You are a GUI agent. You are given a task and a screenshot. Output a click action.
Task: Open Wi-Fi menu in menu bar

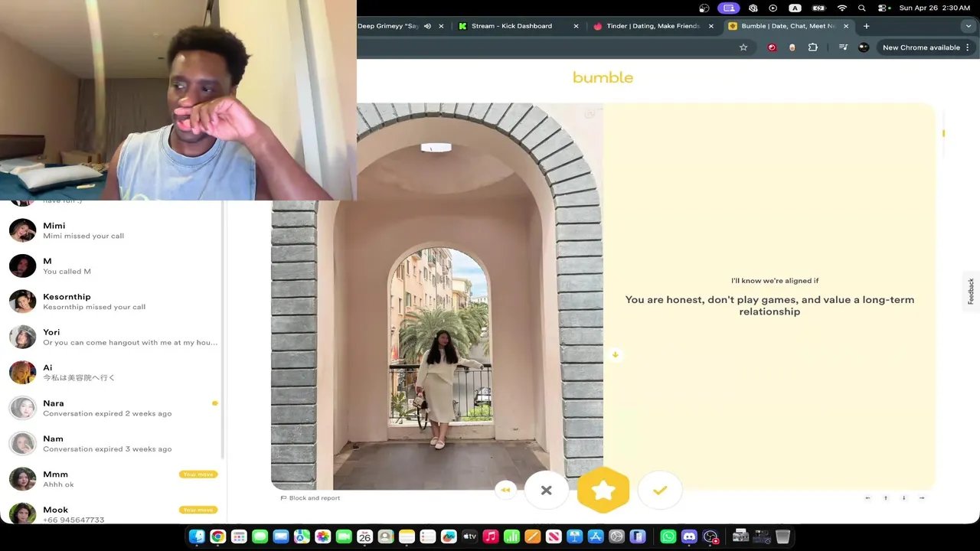pos(842,8)
